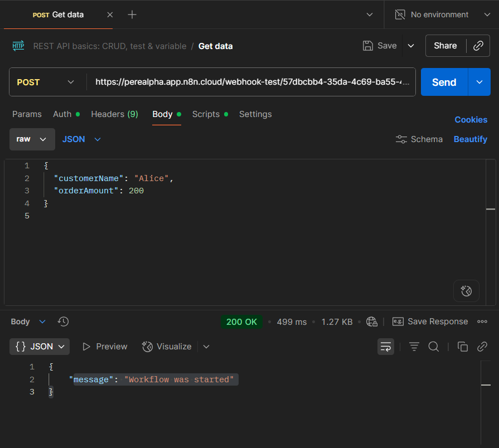The height and width of the screenshot is (448, 499).
Task: Click the filter response icon
Action: [x=414, y=347]
